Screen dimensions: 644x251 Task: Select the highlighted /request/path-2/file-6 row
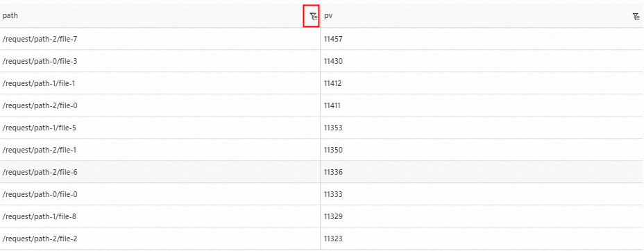pyautogui.click(x=322, y=172)
